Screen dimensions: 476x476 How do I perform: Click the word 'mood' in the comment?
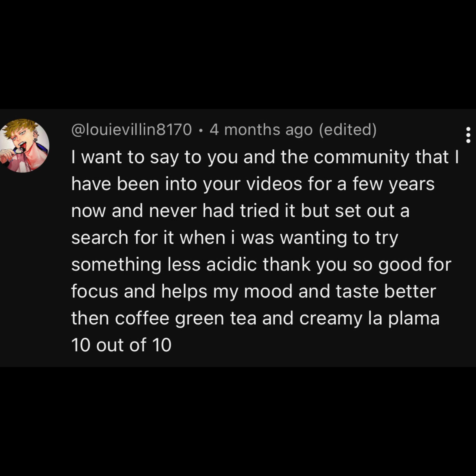pyautogui.click(x=268, y=291)
